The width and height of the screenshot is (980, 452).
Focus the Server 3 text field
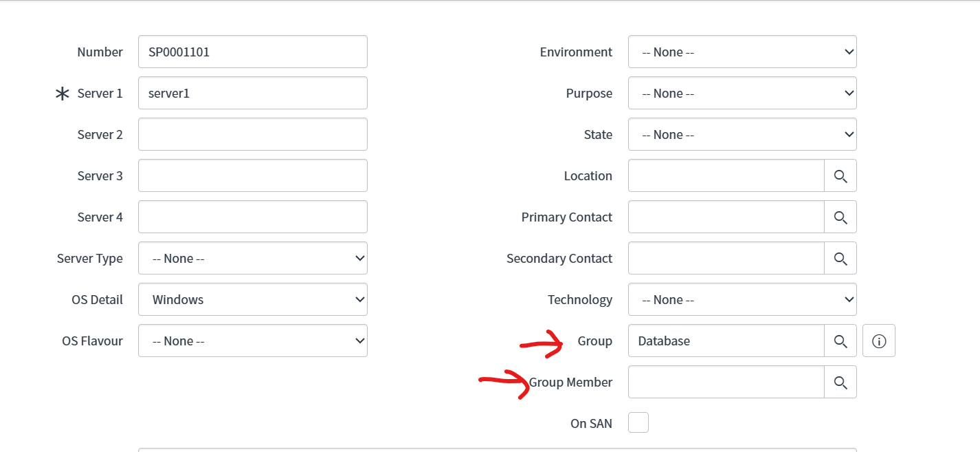click(x=253, y=175)
